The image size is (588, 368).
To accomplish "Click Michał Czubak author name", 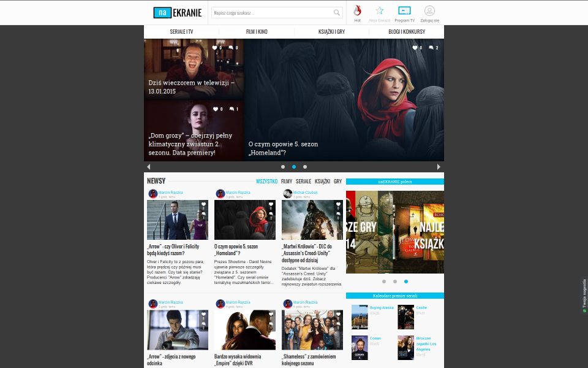I will click(x=305, y=192).
